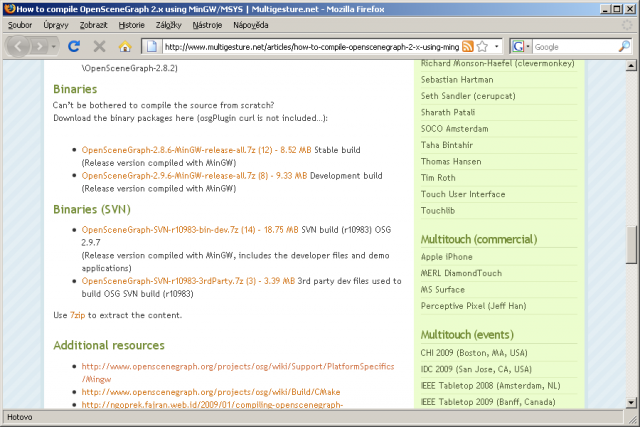Viewport: 640px width, 427px height.
Task: Open the Nástroje menu
Action: (207, 25)
